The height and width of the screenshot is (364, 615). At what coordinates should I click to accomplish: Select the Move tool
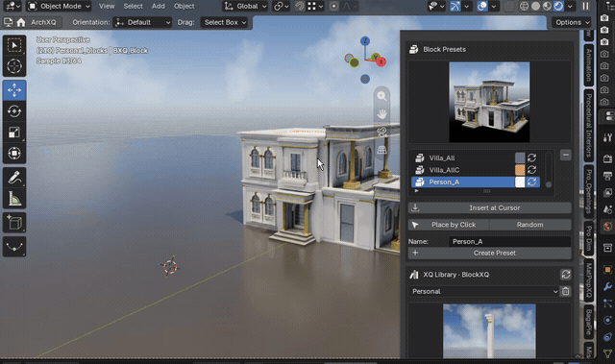(x=14, y=90)
